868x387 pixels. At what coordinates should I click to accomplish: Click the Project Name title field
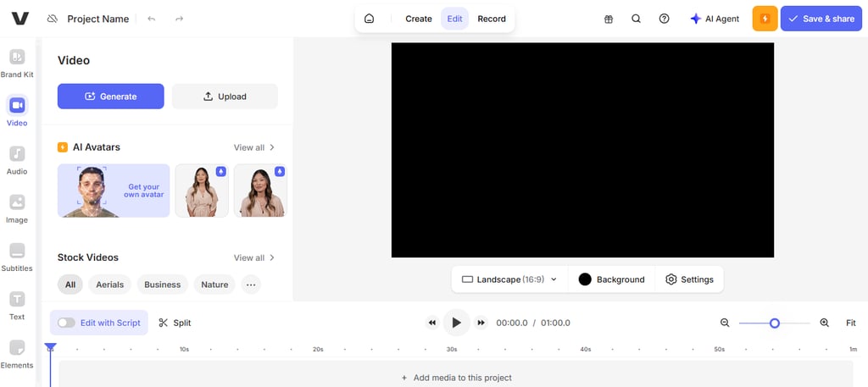(98, 19)
